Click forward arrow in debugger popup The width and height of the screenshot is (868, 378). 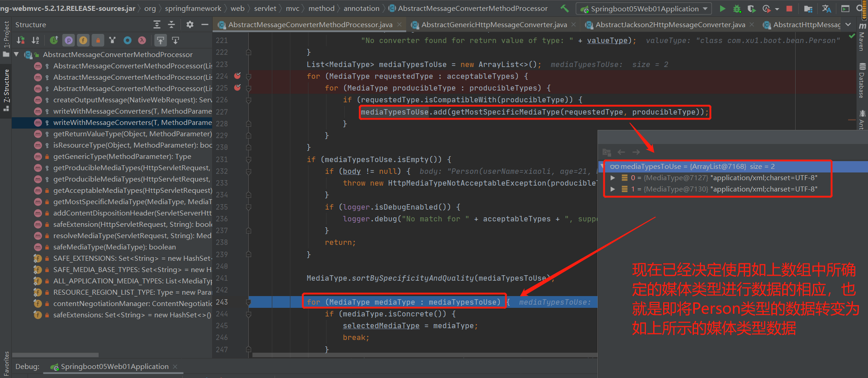[636, 152]
